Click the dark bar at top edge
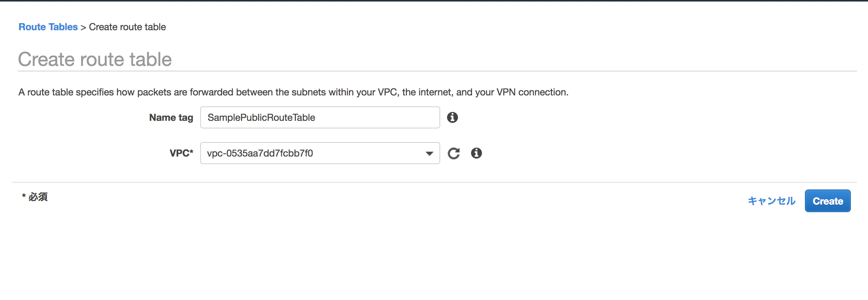The width and height of the screenshot is (868, 300). (434, 1)
